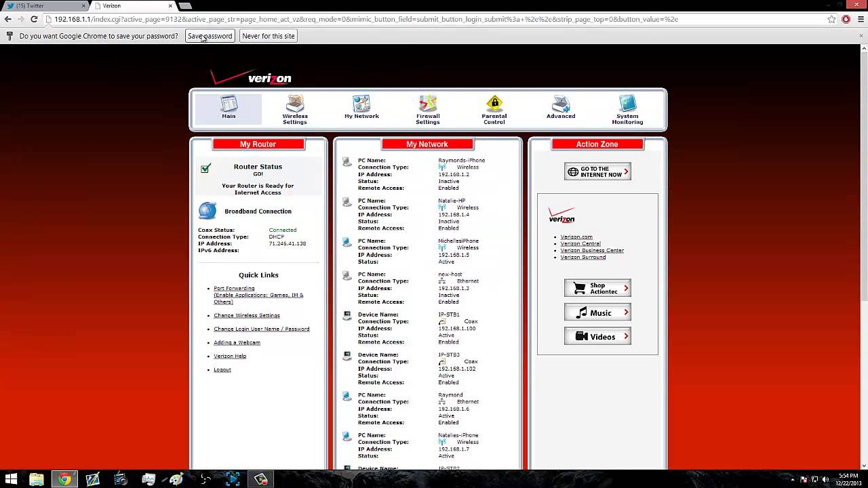868x488 pixels.
Task: Open the red stop-hand extension icon
Action: coord(846,19)
